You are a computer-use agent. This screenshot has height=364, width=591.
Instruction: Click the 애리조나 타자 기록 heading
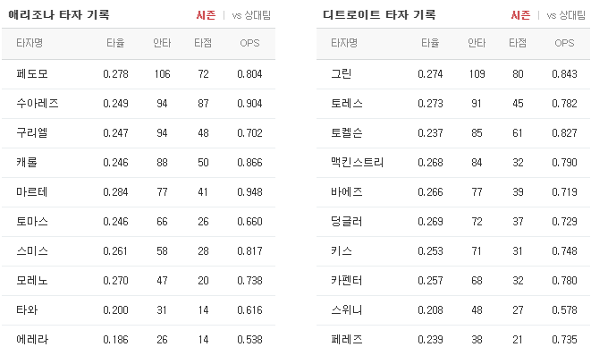[59, 14]
